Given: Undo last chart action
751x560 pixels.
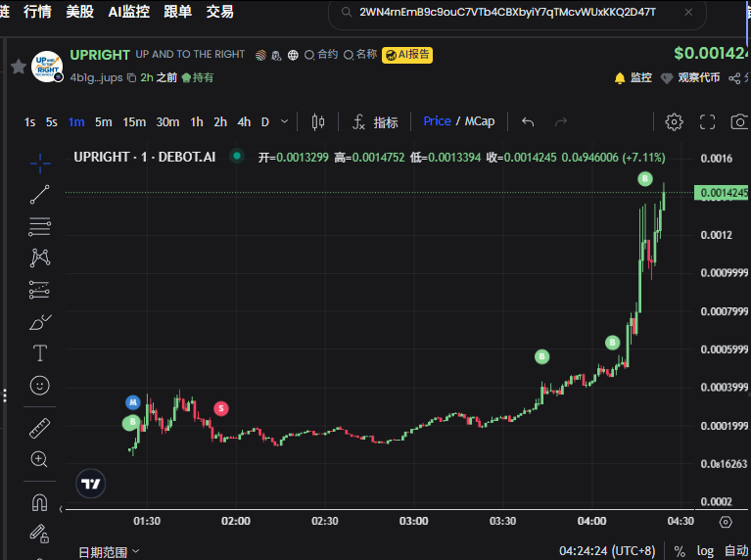Looking at the screenshot, I should 528,122.
